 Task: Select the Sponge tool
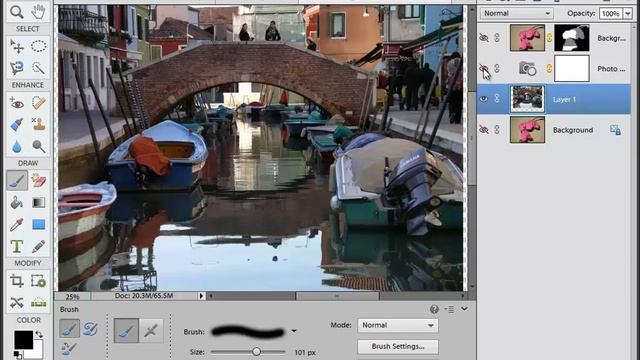(x=38, y=146)
